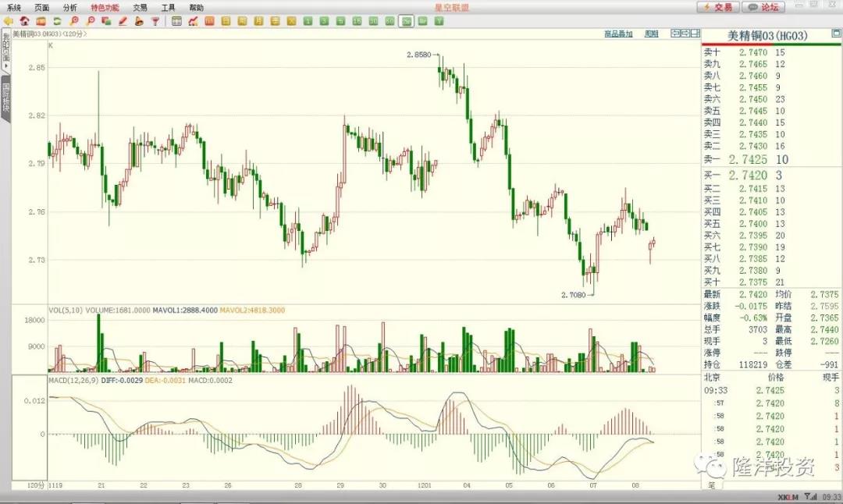
Task: Switch to the 5-minute period button
Action: point(340,22)
